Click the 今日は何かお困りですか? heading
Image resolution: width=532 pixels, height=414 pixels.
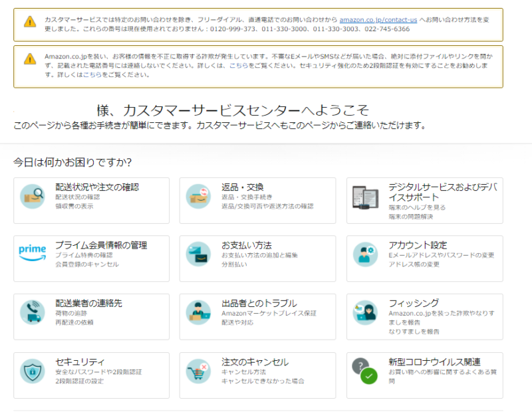point(72,162)
